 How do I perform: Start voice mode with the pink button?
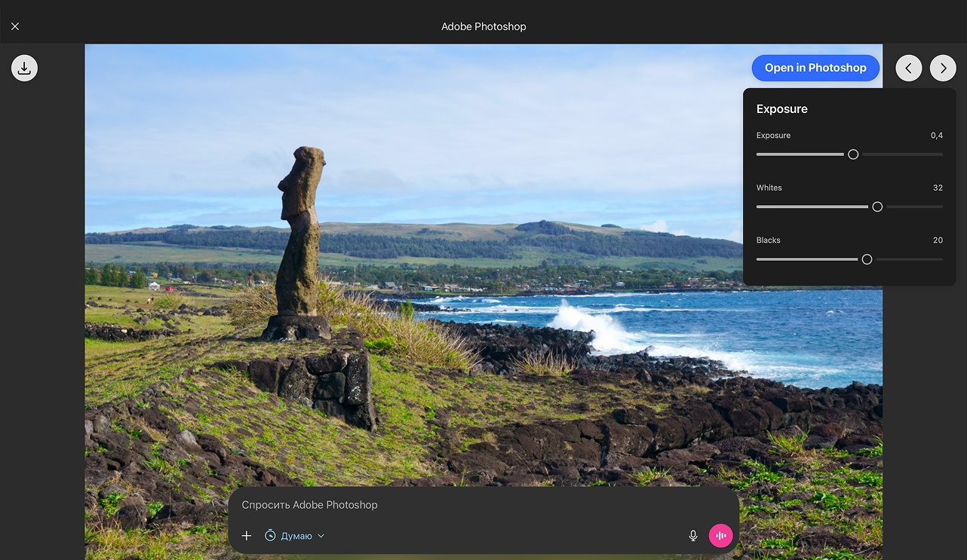[721, 536]
